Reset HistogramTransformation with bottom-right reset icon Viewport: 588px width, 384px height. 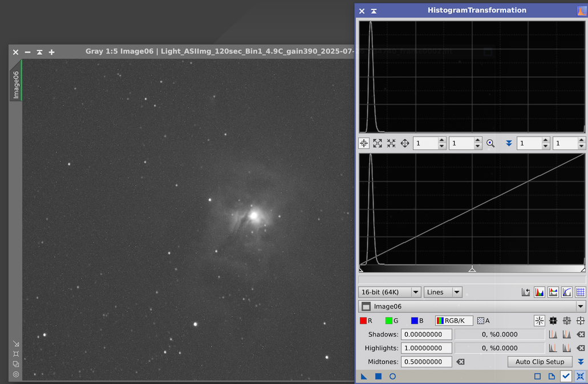580,377
